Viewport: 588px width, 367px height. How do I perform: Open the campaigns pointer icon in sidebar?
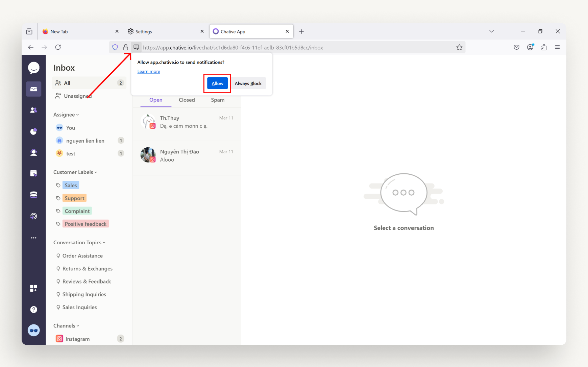[x=34, y=173]
